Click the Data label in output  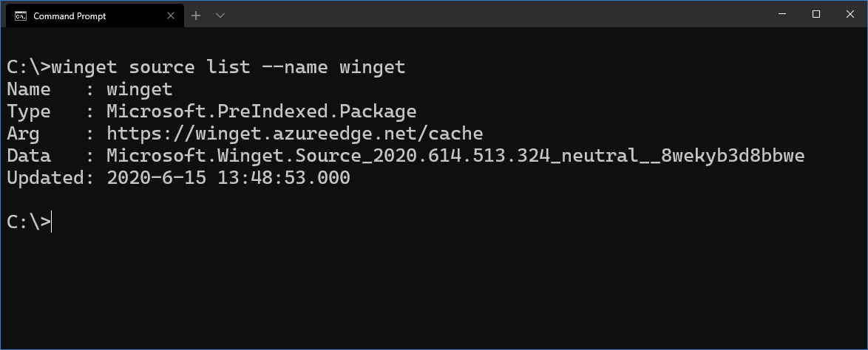(x=29, y=155)
